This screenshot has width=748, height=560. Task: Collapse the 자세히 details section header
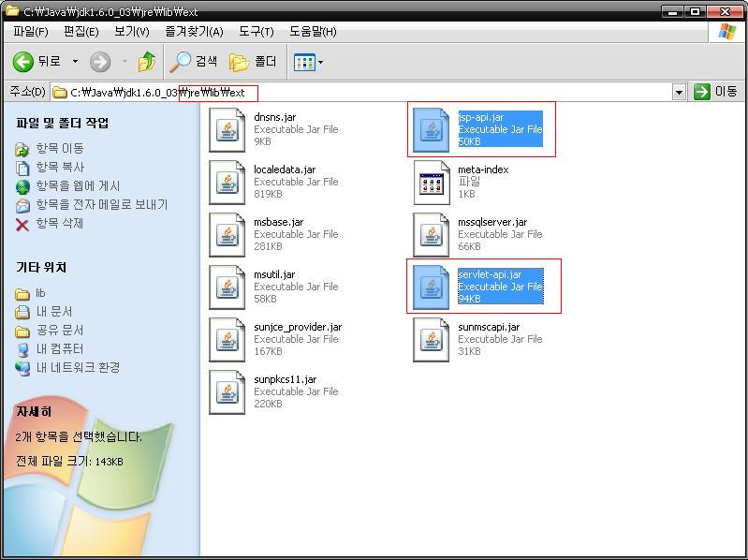pyautogui.click(x=34, y=411)
